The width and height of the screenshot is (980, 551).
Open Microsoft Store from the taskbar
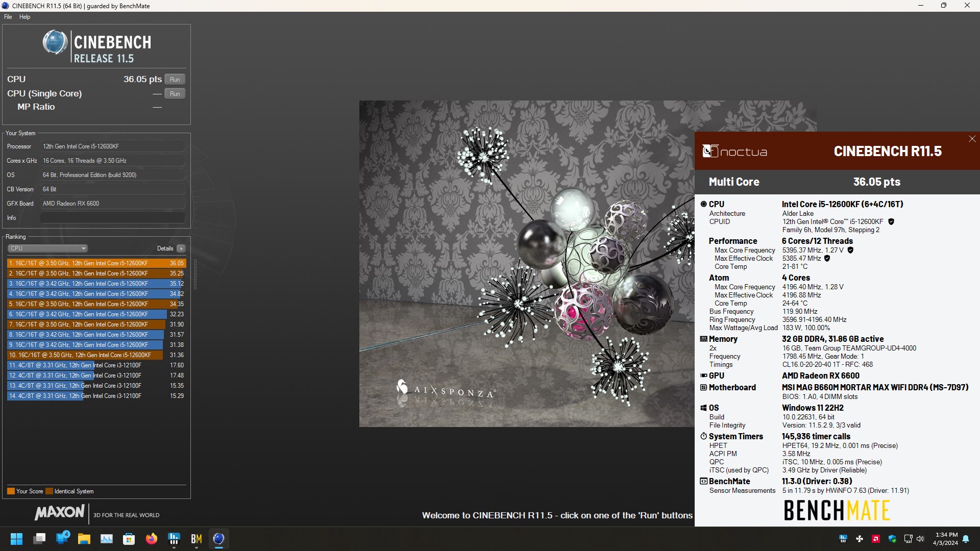(x=129, y=539)
